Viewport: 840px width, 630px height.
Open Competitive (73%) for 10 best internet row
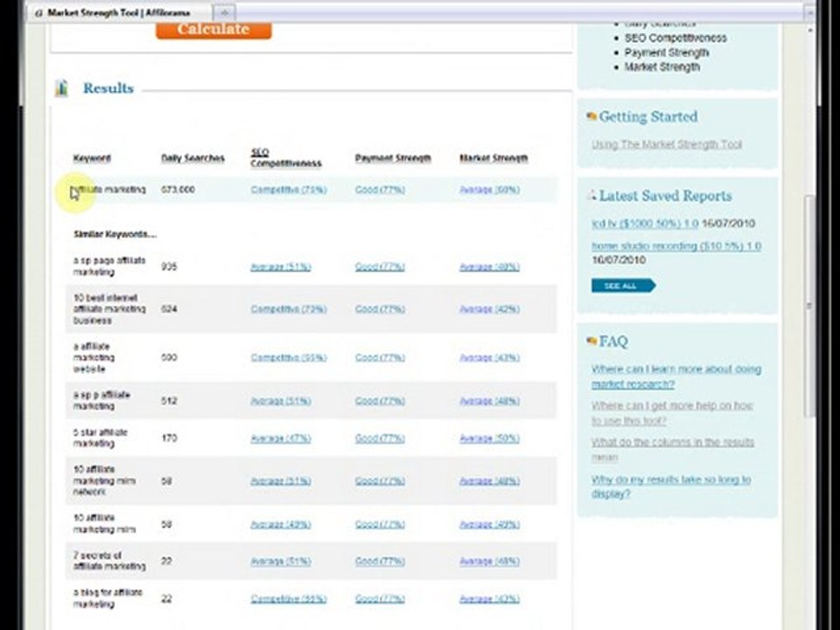[289, 309]
